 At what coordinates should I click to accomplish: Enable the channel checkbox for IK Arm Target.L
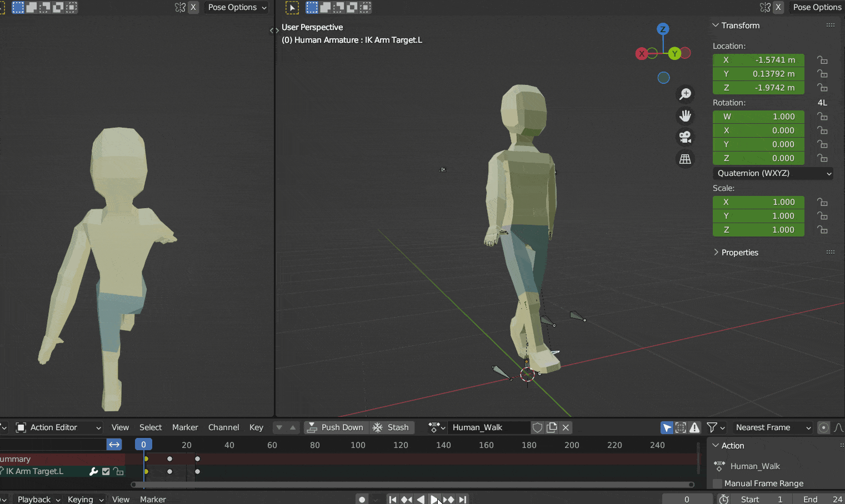point(106,471)
